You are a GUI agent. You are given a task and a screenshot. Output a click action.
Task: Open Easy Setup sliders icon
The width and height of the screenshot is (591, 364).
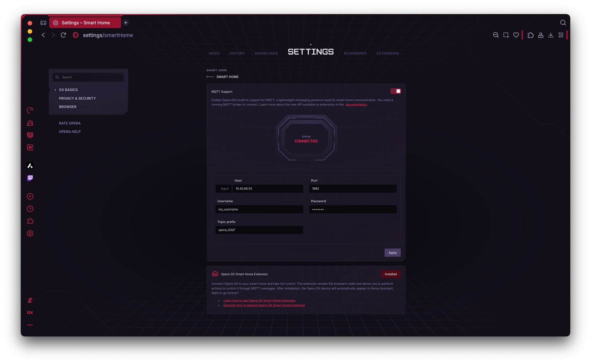tap(561, 35)
